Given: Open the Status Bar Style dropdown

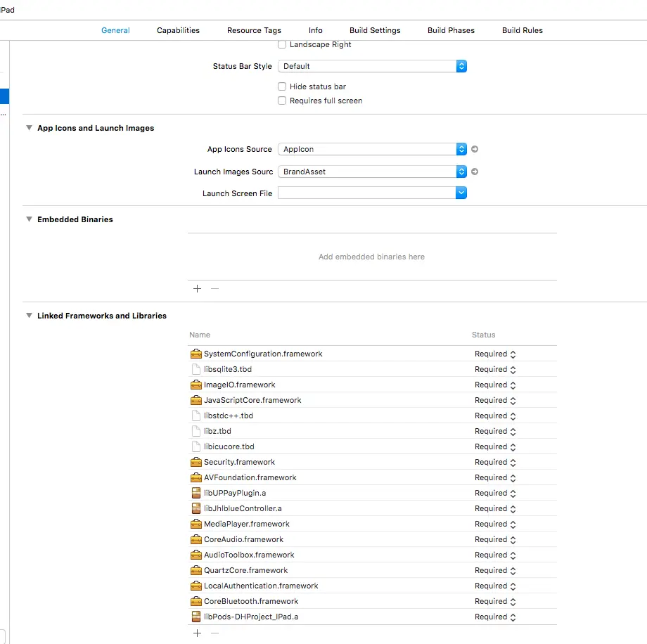Looking at the screenshot, I should [372, 66].
